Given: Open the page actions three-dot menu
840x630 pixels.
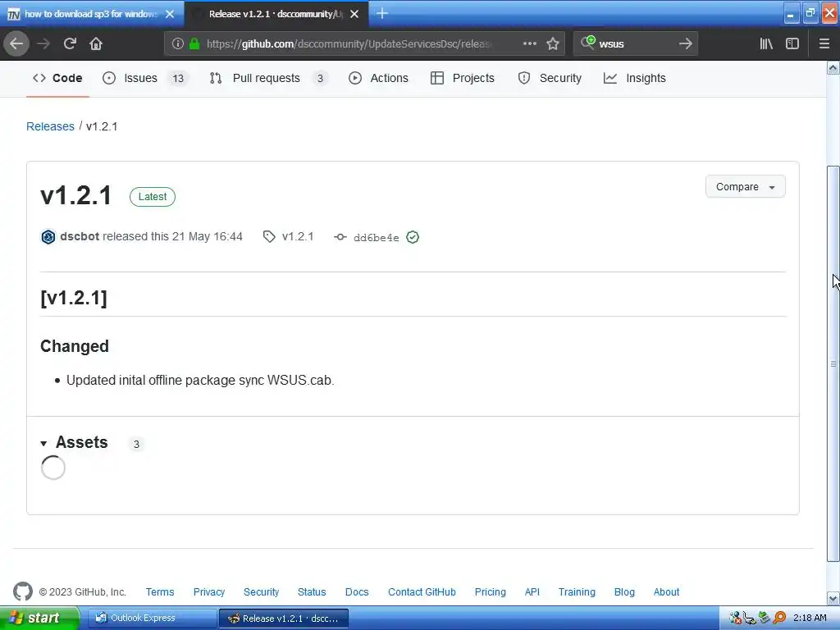Looking at the screenshot, I should (530, 44).
